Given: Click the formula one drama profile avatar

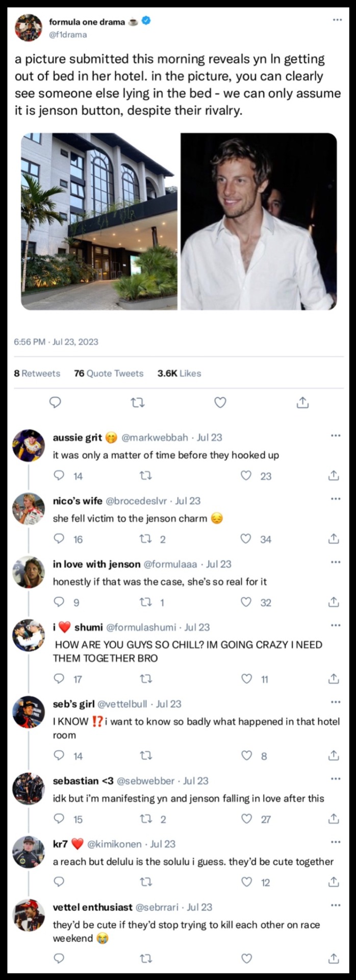Looking at the screenshot, I should 29,28.
